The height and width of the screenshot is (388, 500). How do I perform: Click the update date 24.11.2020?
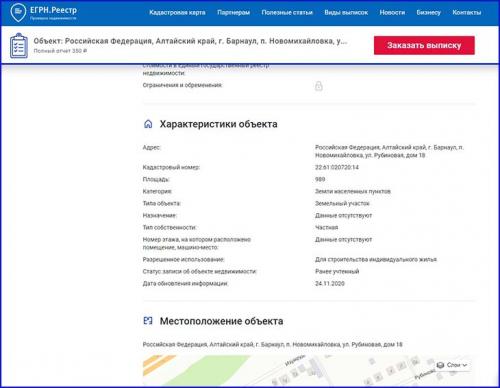pyautogui.click(x=330, y=283)
